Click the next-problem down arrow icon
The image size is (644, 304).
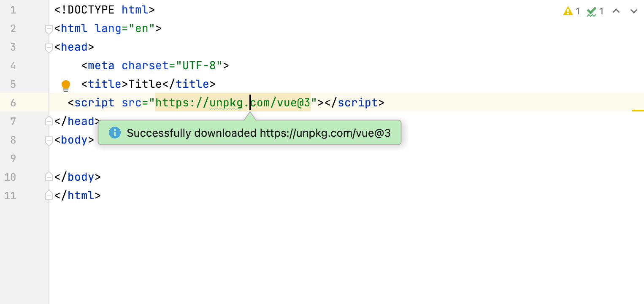(634, 12)
